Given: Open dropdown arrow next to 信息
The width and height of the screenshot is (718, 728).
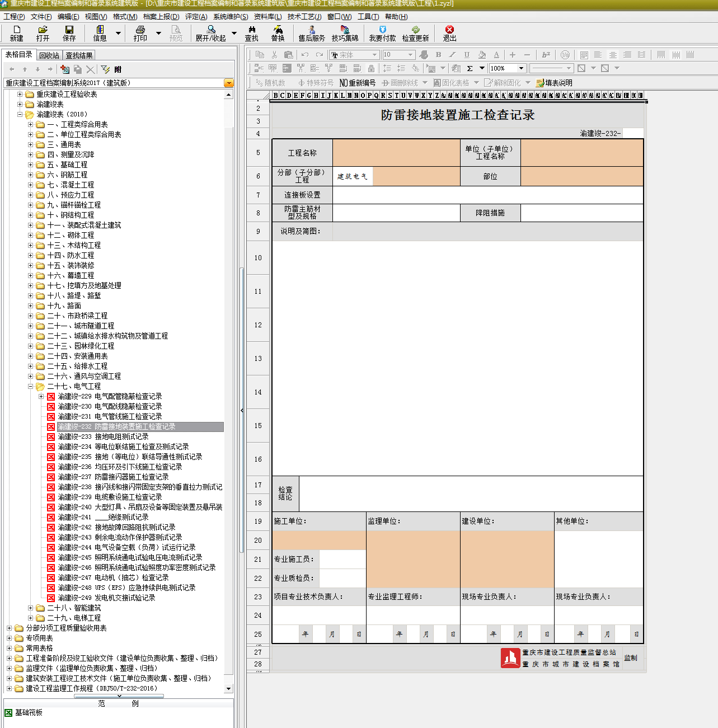Looking at the screenshot, I should (x=118, y=34).
